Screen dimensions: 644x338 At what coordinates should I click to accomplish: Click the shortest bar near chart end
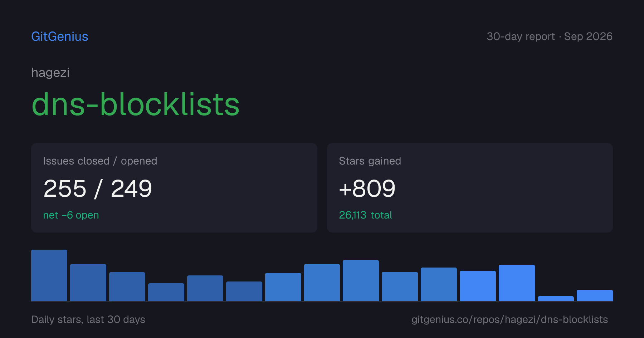[556, 299]
